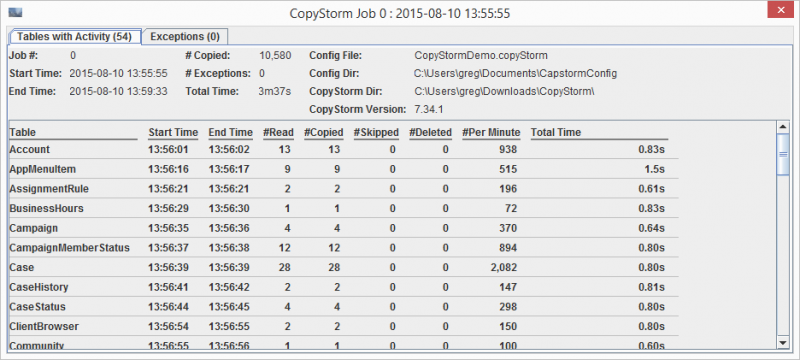Sort by the #Deleted column header
This screenshot has width=800, height=360.
coord(431,133)
